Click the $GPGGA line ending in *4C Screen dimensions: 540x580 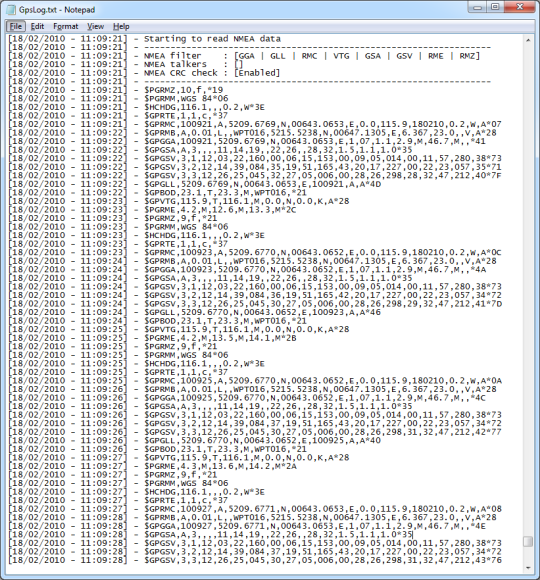pyautogui.click(x=247, y=398)
